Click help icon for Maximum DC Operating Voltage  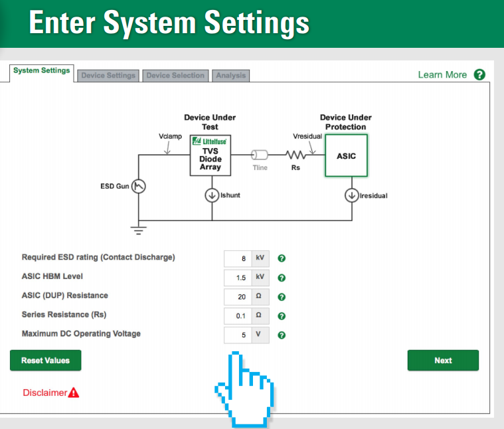click(282, 335)
